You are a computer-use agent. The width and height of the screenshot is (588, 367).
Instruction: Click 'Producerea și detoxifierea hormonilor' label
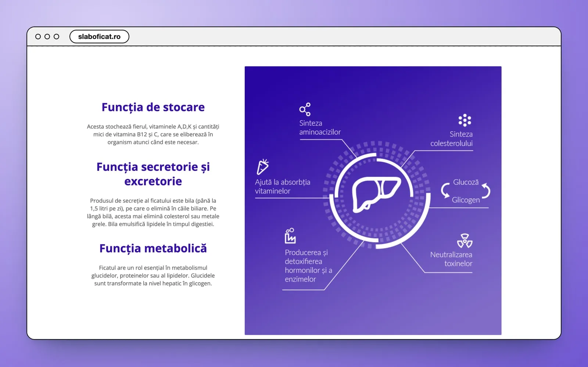click(308, 266)
